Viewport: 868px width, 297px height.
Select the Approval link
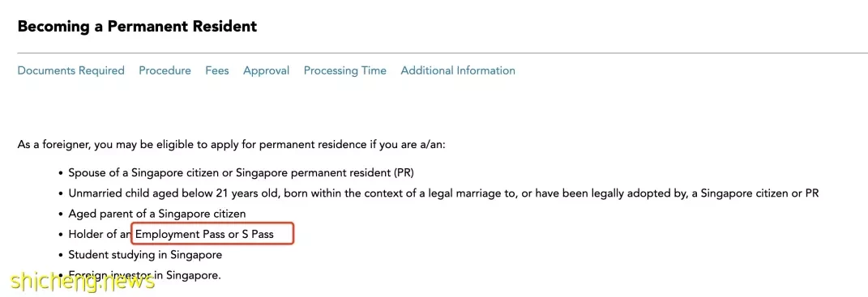click(267, 70)
